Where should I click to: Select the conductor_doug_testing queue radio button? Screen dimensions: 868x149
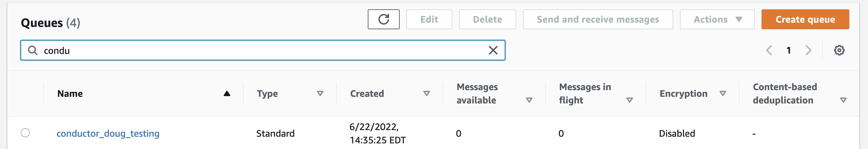click(25, 133)
